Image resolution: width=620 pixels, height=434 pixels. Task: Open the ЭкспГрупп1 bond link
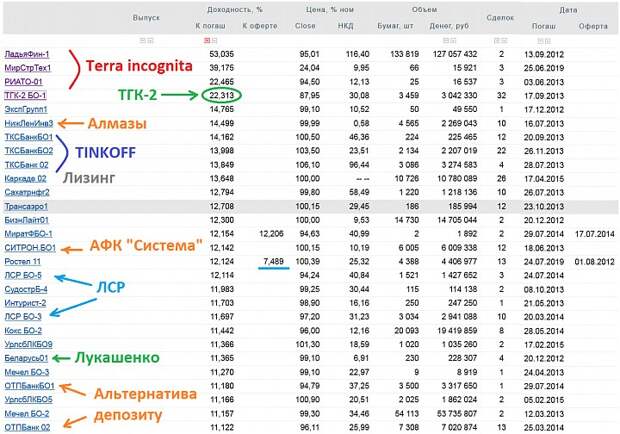[26, 109]
